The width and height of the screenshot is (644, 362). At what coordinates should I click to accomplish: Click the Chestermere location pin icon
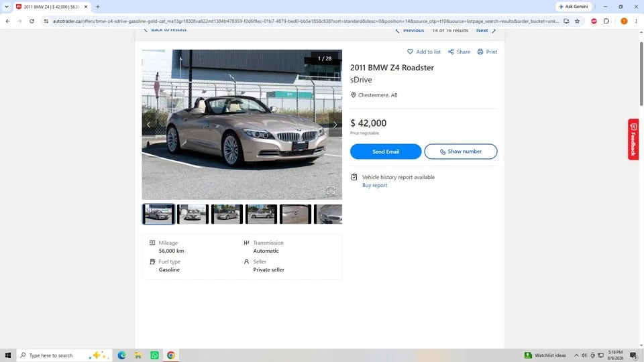coord(354,95)
